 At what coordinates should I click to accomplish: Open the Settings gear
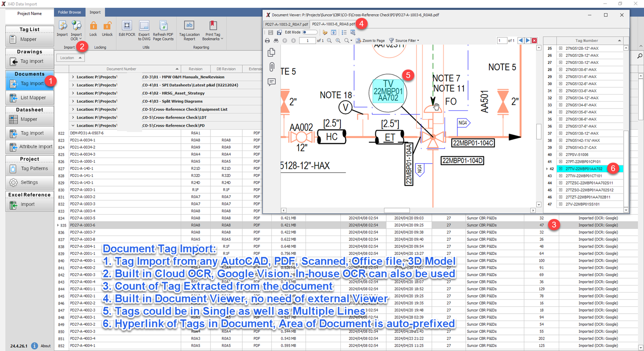pos(29,182)
